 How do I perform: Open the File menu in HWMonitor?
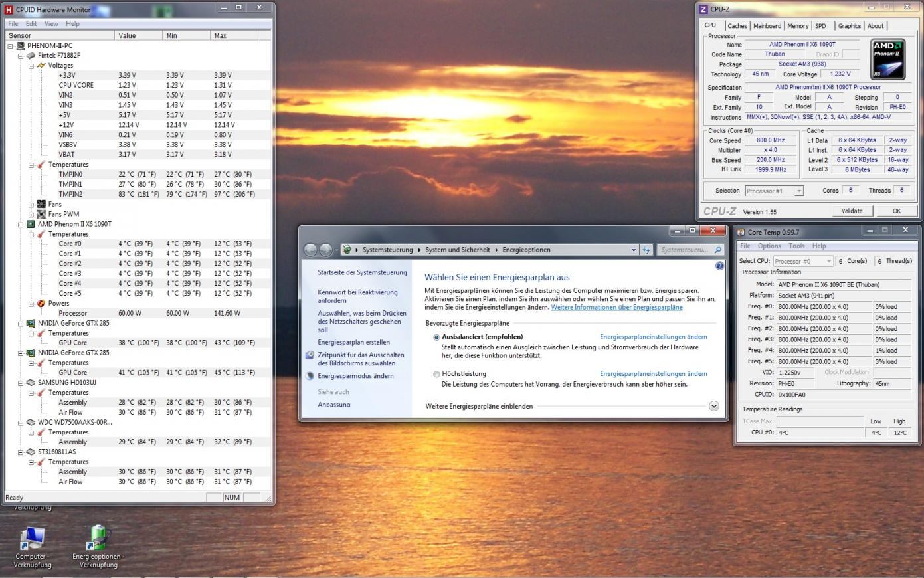click(x=13, y=23)
